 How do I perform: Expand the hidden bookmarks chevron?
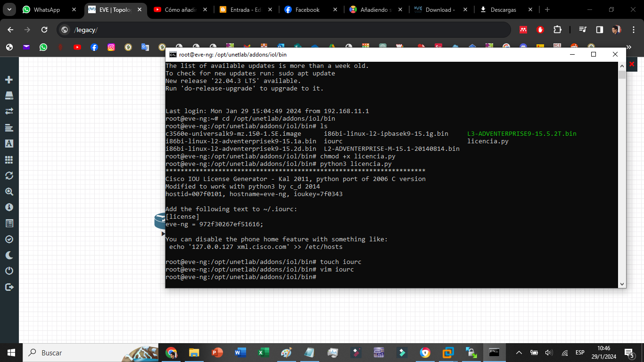pos(628,47)
